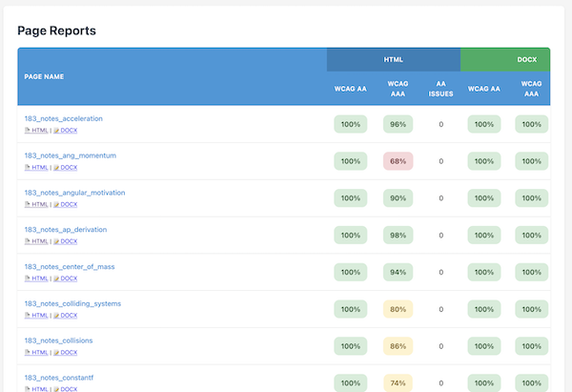Click HTML icon under 183_notes_angular_motivation
Screen dimensions: 572x392
pyautogui.click(x=28, y=204)
